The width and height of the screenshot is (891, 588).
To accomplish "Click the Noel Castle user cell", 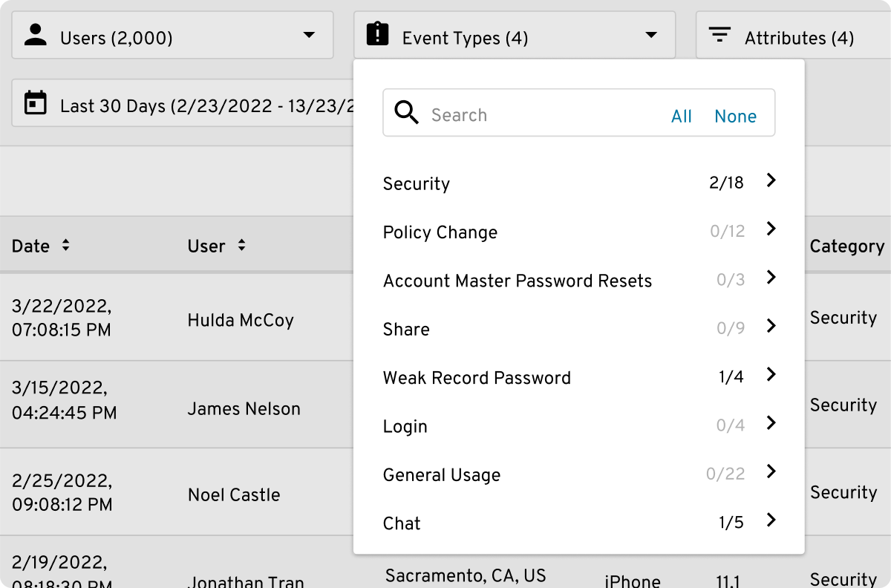I will pos(234,495).
